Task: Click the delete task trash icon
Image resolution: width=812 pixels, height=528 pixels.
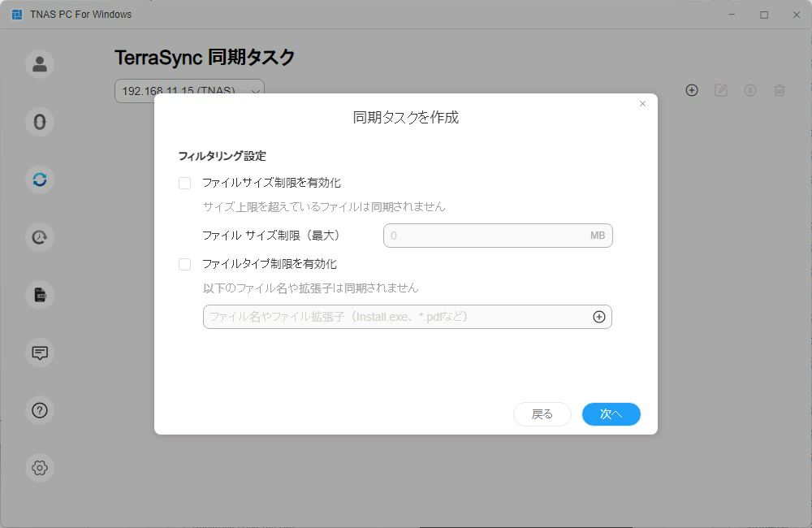Action: pos(780,90)
